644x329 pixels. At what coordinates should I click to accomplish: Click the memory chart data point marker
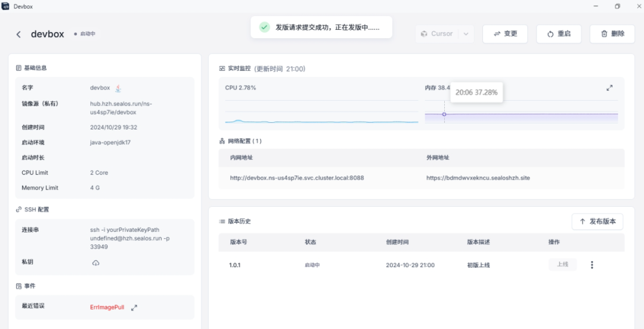click(444, 114)
